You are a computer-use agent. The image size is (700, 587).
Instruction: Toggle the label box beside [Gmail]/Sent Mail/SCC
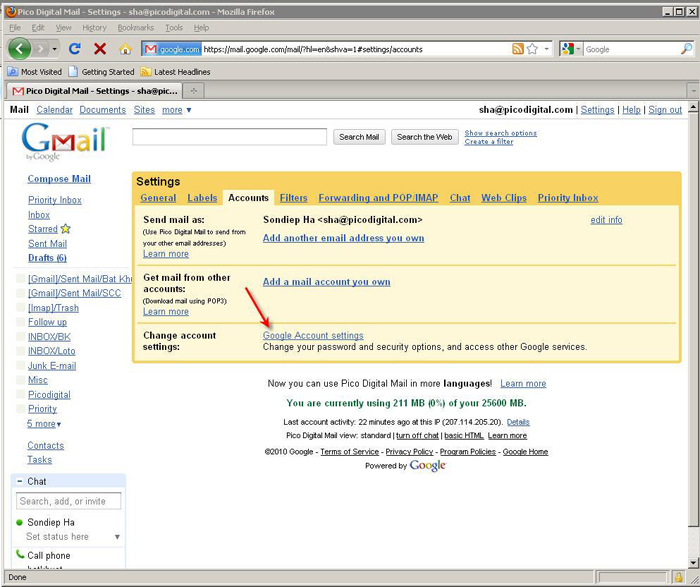(21, 293)
